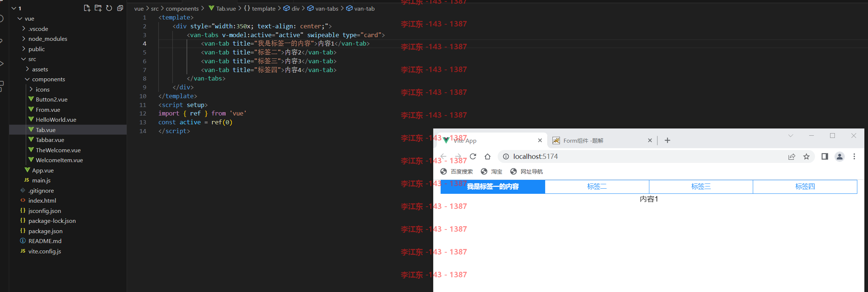Screen dimensions: 868x292
Task: Click the components breadcrumb segment
Action: tap(182, 8)
